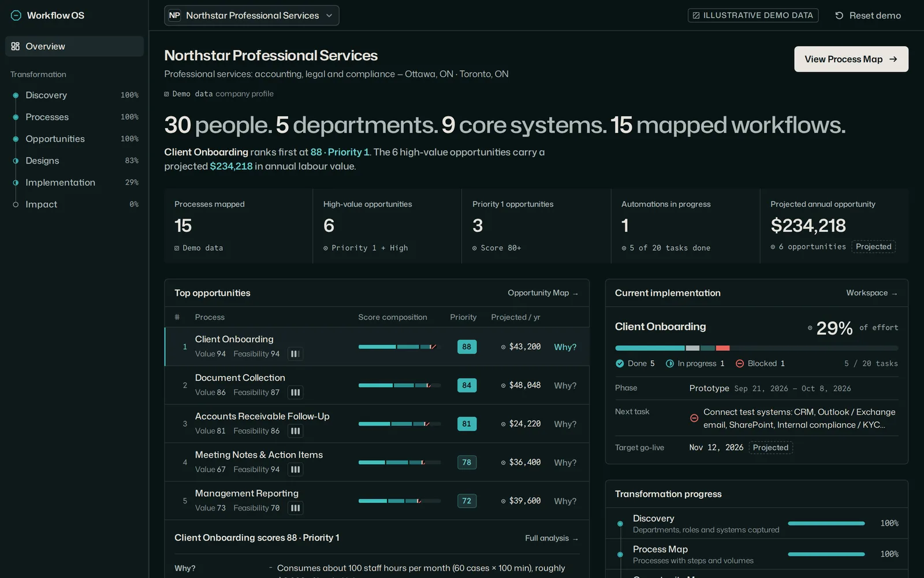Click the Blocked status icon
Image resolution: width=924 pixels, height=578 pixels.
(740, 364)
